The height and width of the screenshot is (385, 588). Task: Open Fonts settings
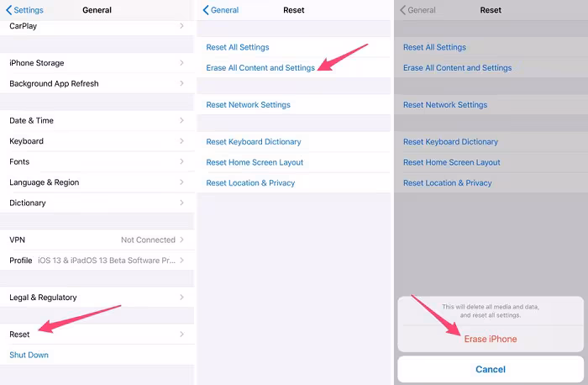[x=97, y=161]
